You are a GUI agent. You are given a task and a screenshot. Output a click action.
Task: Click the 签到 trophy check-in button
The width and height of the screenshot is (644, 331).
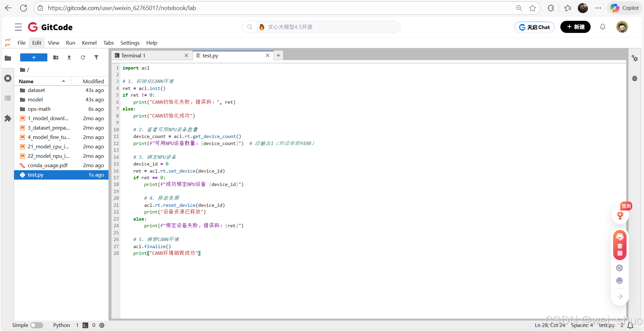[620, 215]
